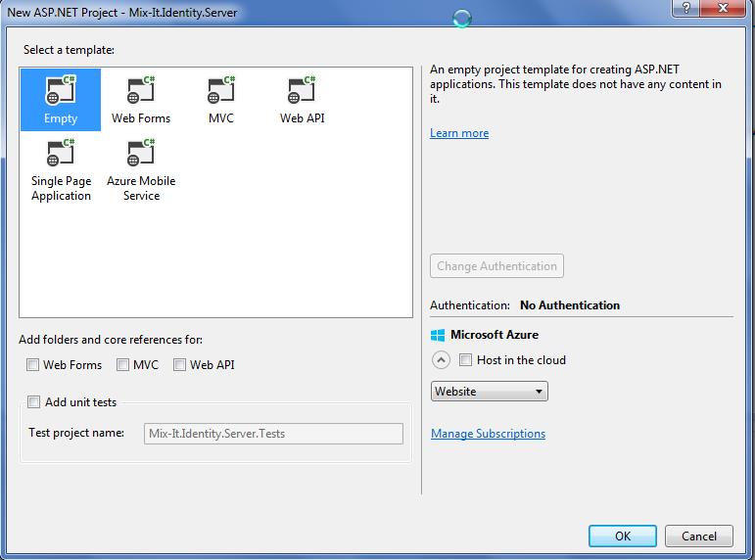The image size is (755, 560).
Task: Pick the Web API template icon
Action: click(302, 90)
